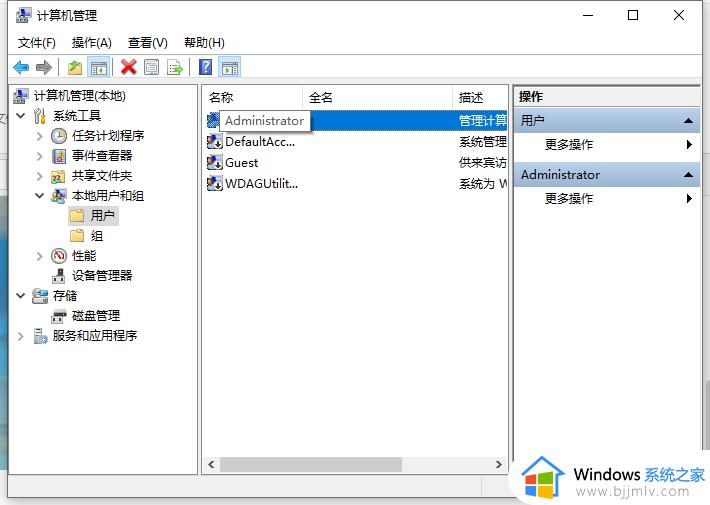Expand the 共享文件夹 node
This screenshot has width=710, height=505.
coord(39,176)
